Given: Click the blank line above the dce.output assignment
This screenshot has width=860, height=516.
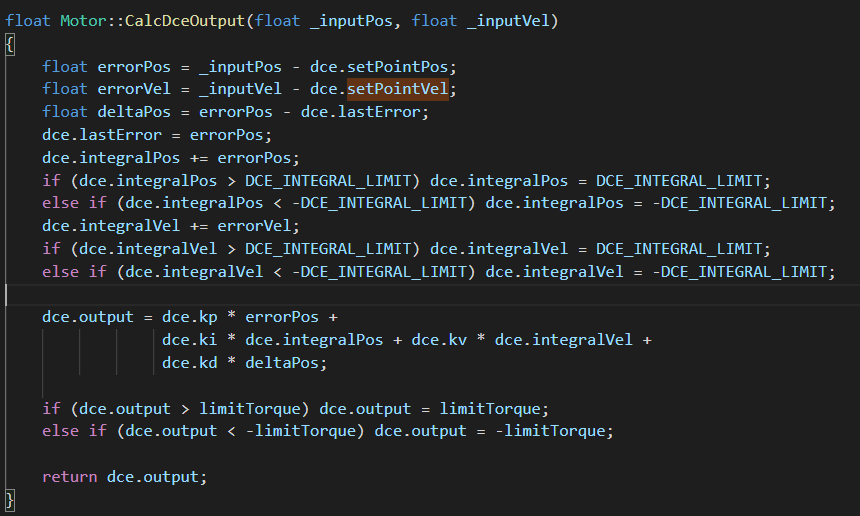Looking at the screenshot, I should [300, 294].
